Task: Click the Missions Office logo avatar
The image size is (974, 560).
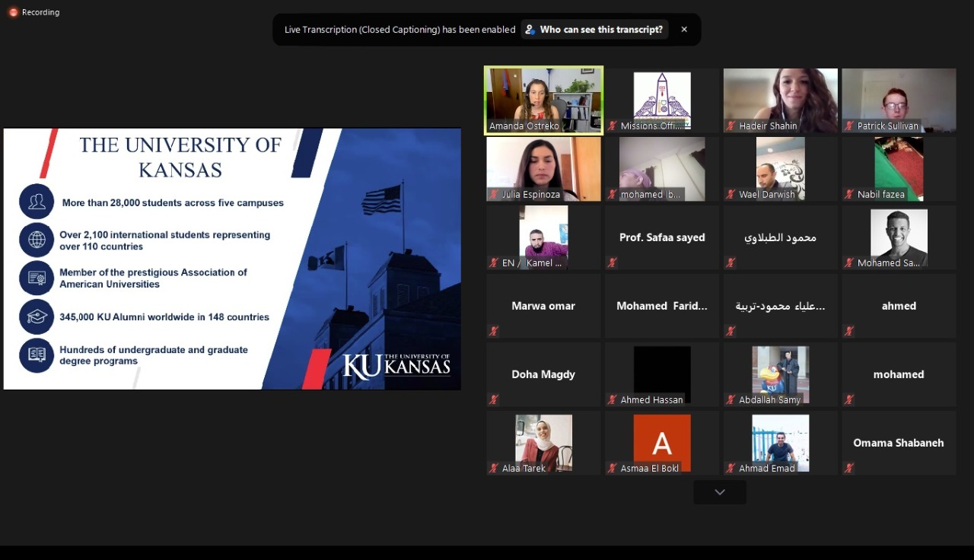Action: (662, 97)
